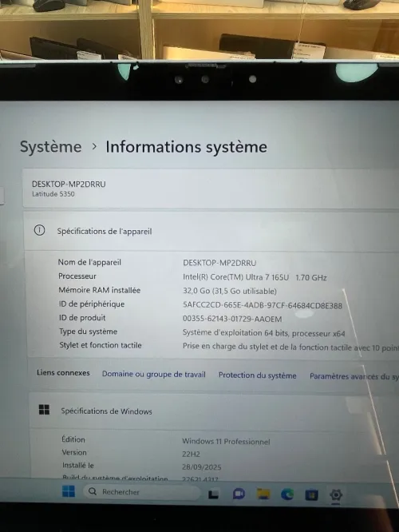This screenshot has width=399, height=532.
Task: Click the Informations système page title
Action: click(186, 147)
